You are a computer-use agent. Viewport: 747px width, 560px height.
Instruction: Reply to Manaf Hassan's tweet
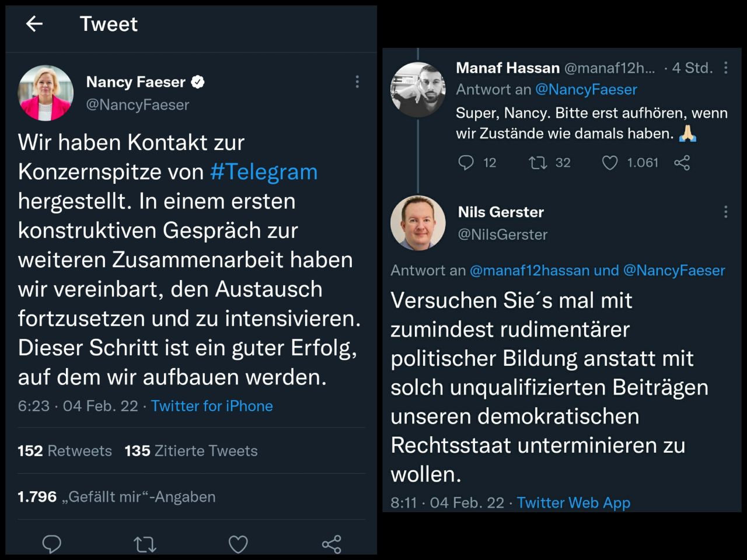pyautogui.click(x=466, y=162)
